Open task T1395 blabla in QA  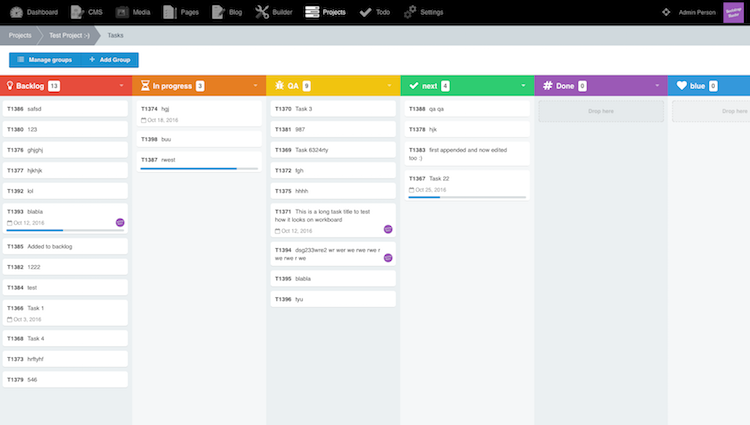click(x=333, y=279)
